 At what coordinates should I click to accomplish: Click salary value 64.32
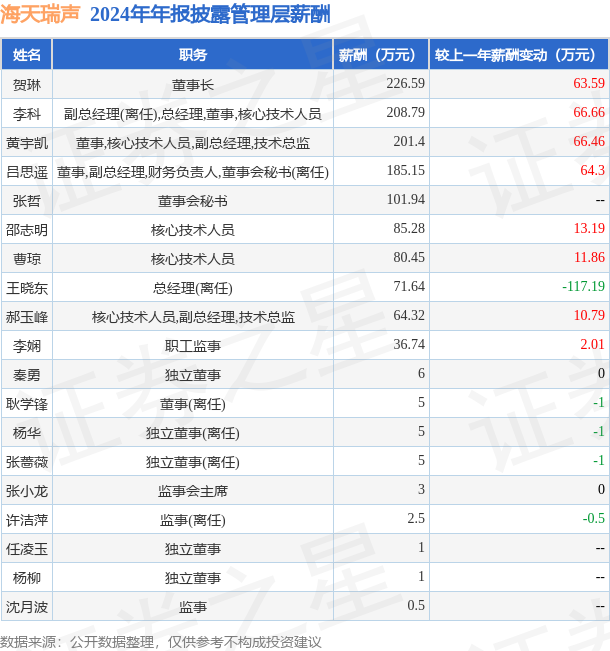coord(409,315)
